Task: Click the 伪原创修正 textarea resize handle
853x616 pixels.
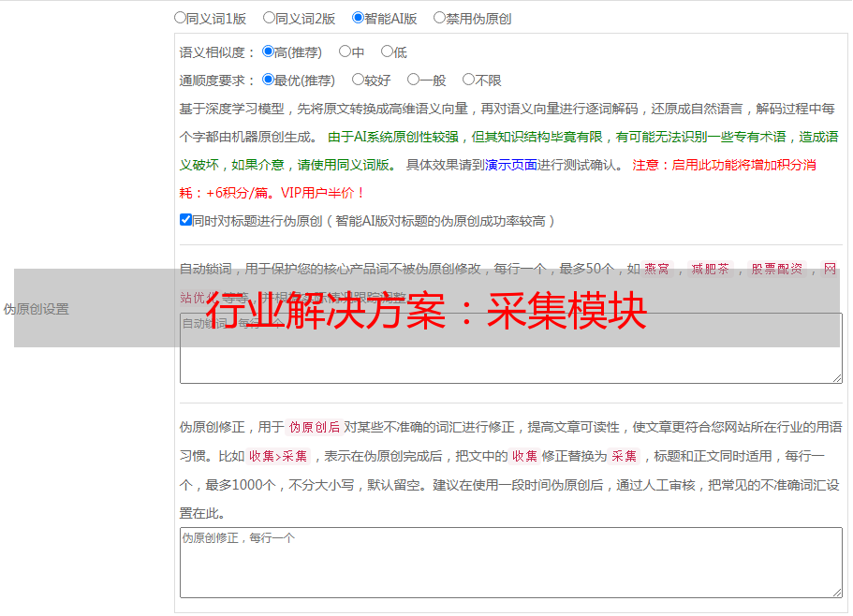Action: 837,593
